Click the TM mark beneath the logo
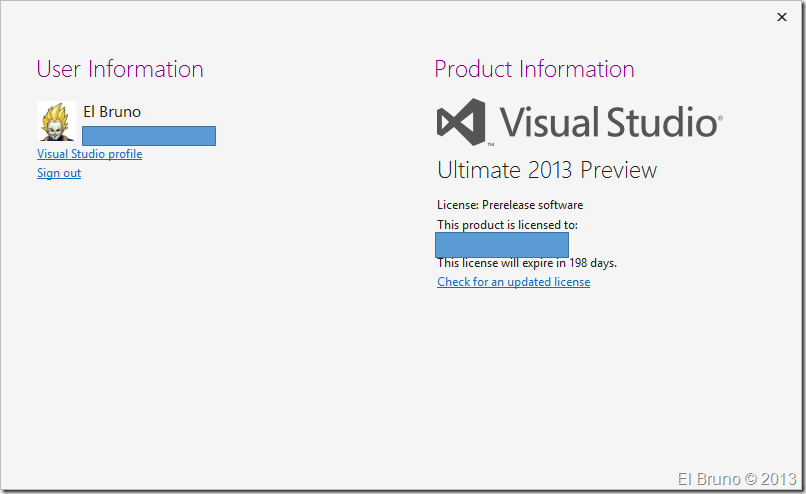 [491, 143]
